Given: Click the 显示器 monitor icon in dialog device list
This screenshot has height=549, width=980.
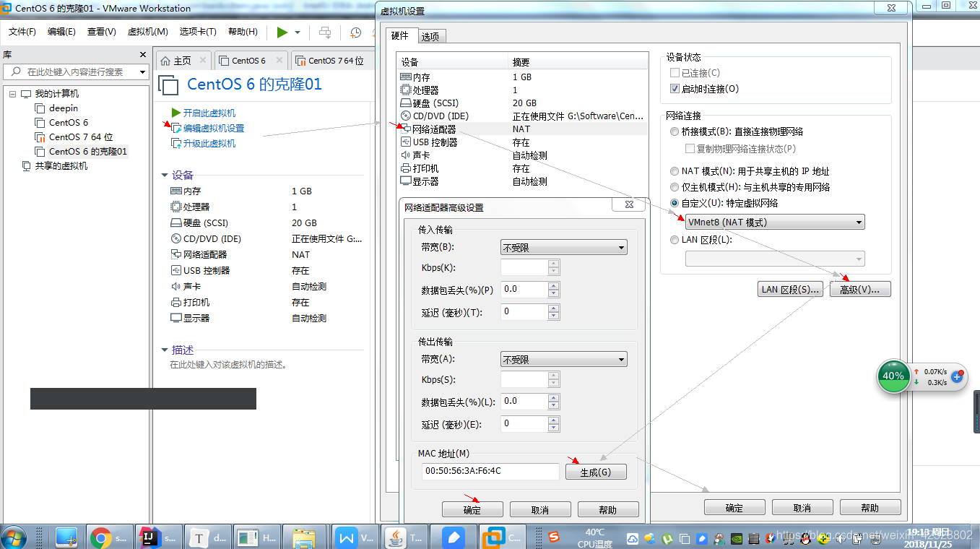Looking at the screenshot, I should click(x=406, y=181).
